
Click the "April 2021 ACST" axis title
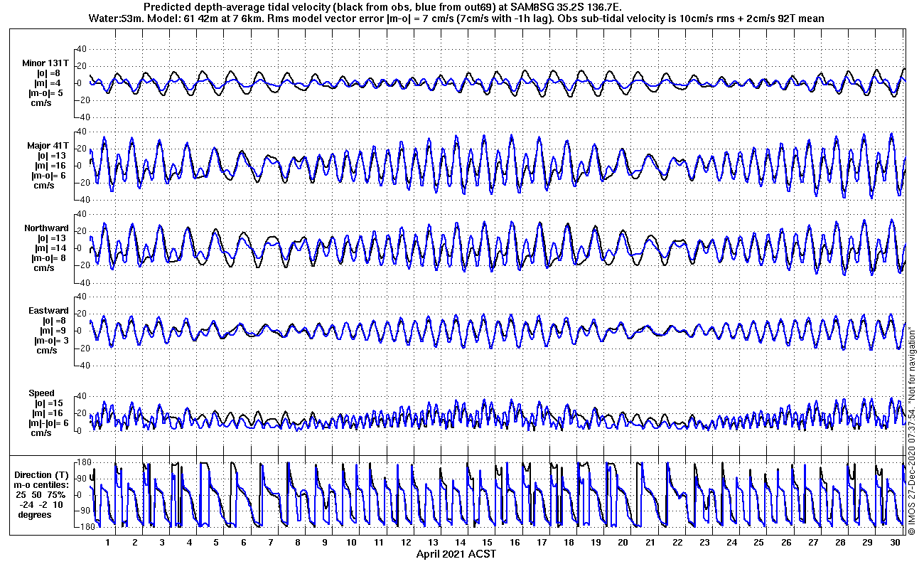pos(456,553)
